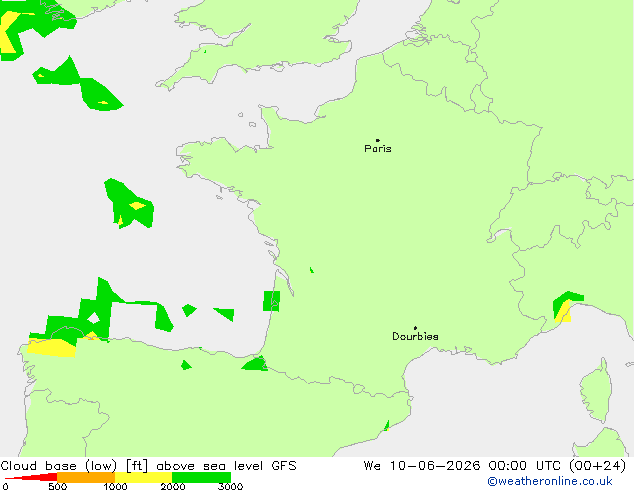Click the red 0-500 legend segment
Screen dimensions: 634x490
tap(32, 477)
